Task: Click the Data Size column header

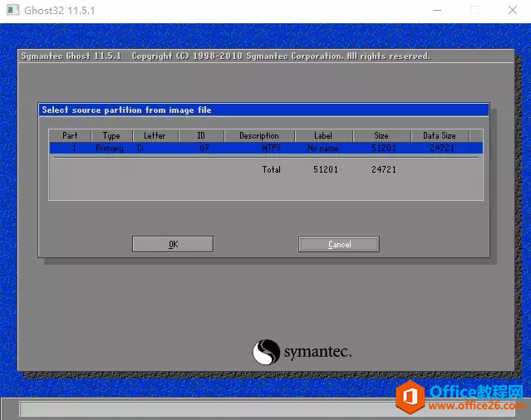Action: pyautogui.click(x=440, y=135)
